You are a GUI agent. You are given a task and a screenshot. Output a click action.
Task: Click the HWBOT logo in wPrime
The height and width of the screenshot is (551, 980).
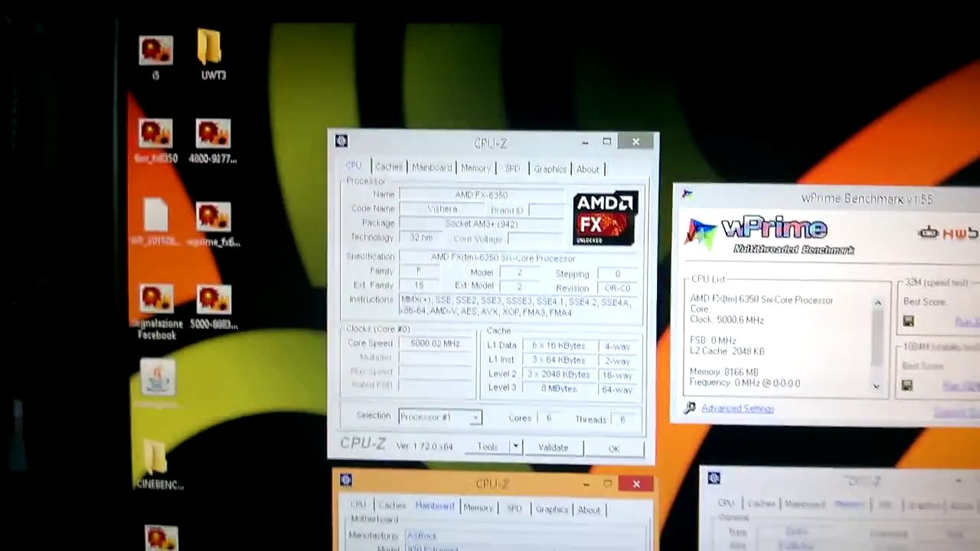948,233
